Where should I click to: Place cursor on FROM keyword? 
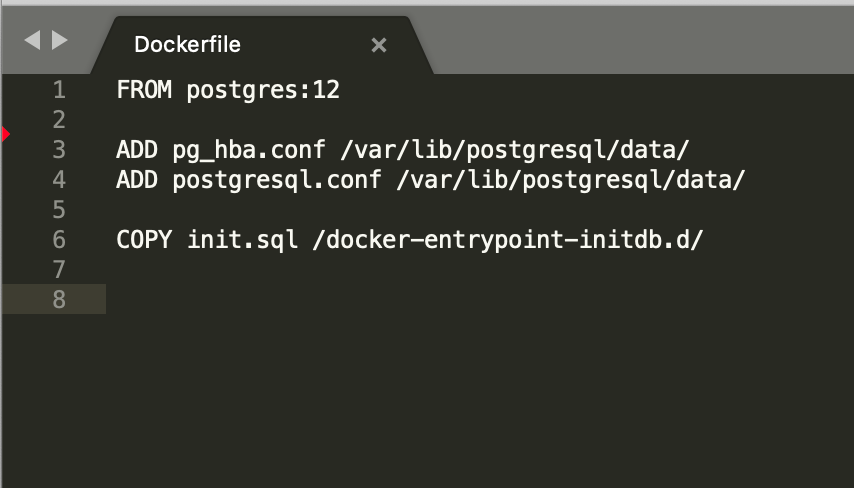[144, 90]
